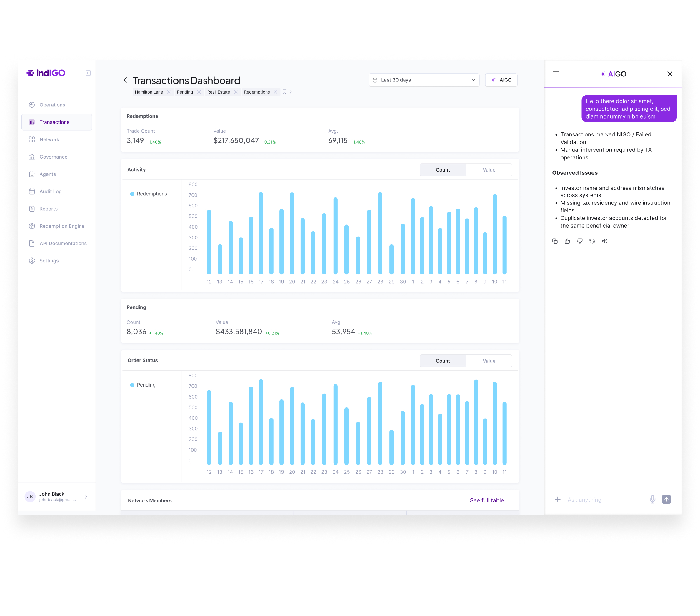Go to Governance

[57, 157]
